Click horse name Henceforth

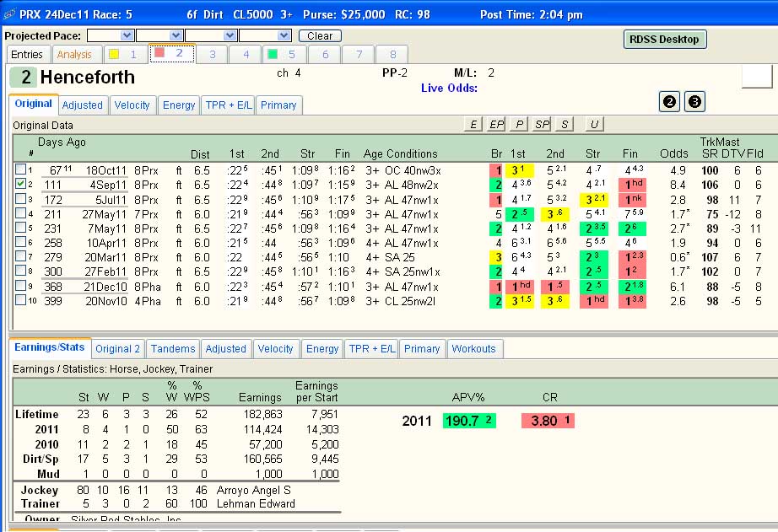click(x=87, y=78)
